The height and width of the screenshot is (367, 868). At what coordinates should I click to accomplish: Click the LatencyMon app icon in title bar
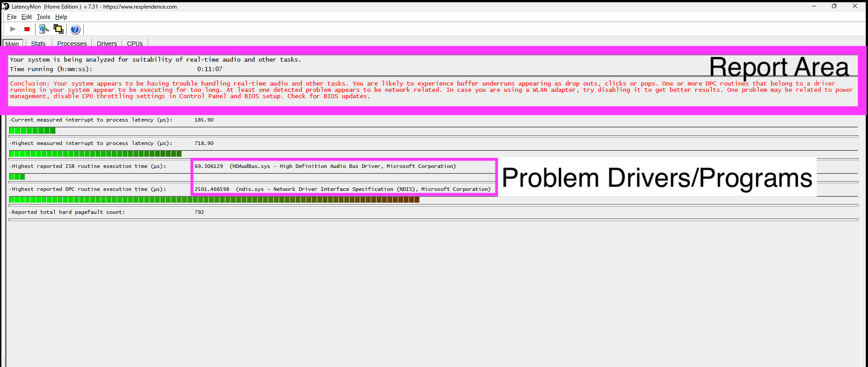[5, 6]
